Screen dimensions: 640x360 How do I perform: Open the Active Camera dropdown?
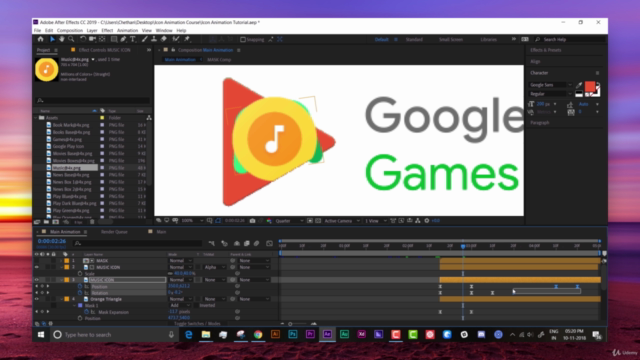pos(342,221)
